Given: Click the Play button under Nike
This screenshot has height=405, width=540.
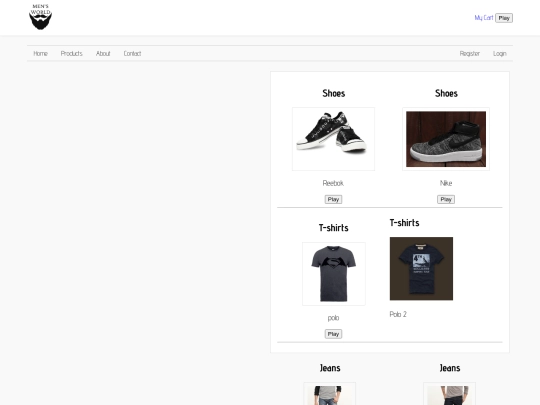Looking at the screenshot, I should point(446,199).
